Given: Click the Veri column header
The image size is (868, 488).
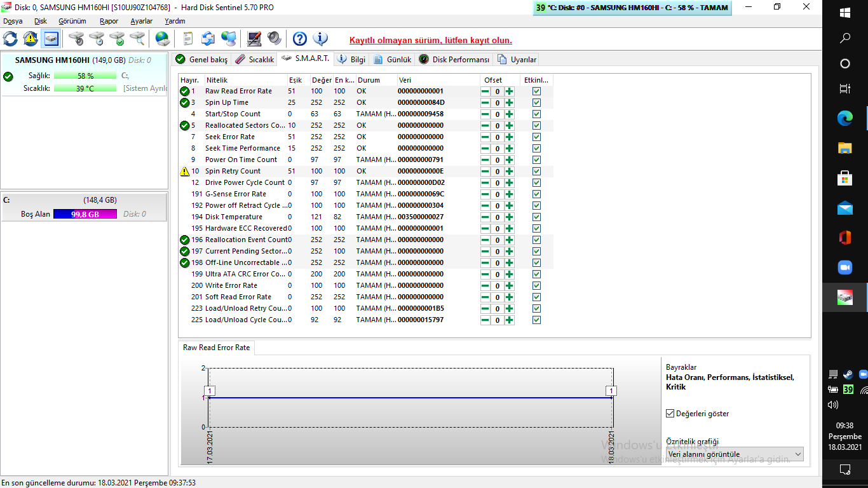Looking at the screenshot, I should click(438, 80).
